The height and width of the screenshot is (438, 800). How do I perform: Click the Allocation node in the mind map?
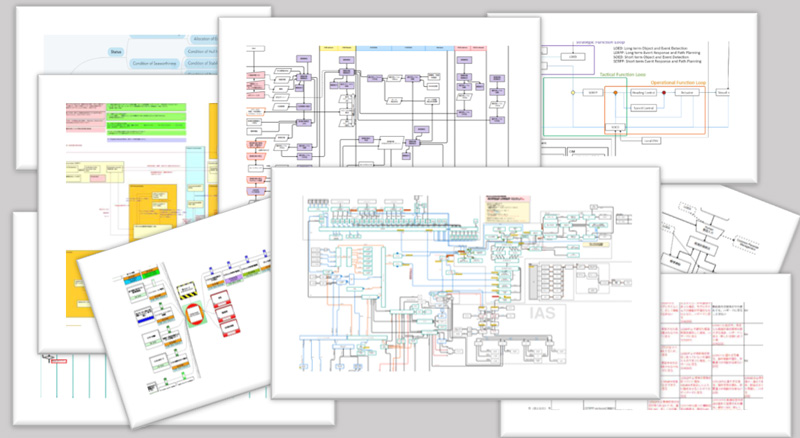205,39
